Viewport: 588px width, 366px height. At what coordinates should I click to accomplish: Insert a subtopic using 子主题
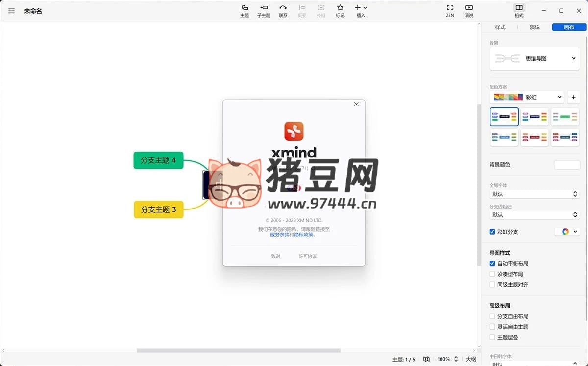[264, 11]
